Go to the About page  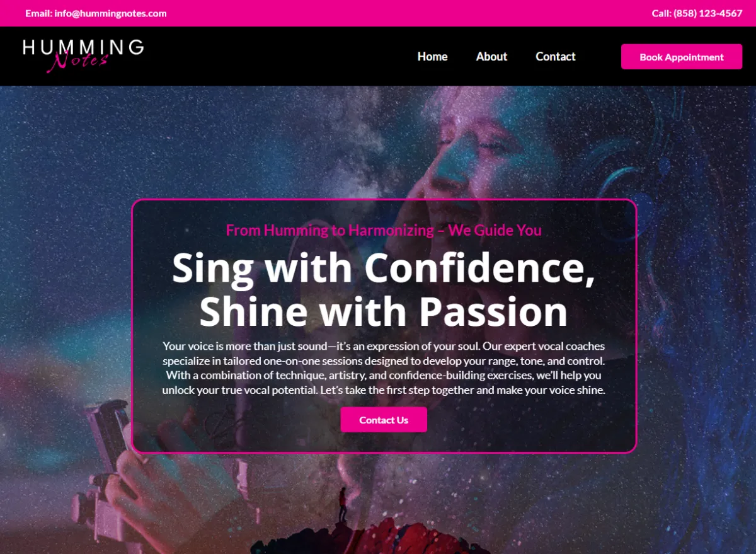[x=491, y=57]
